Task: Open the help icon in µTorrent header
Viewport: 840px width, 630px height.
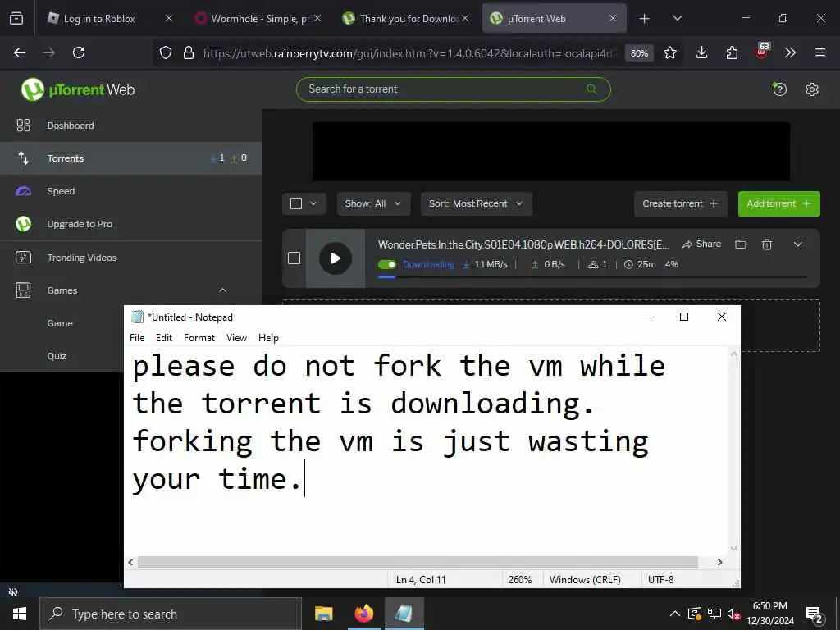Action: (779, 89)
